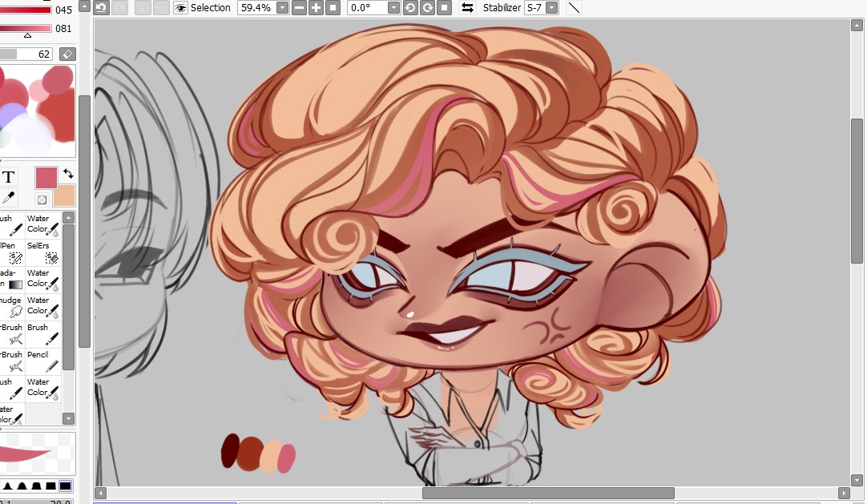867x504 pixels.
Task: Adjust the color slider reading 081
Action: [26, 28]
